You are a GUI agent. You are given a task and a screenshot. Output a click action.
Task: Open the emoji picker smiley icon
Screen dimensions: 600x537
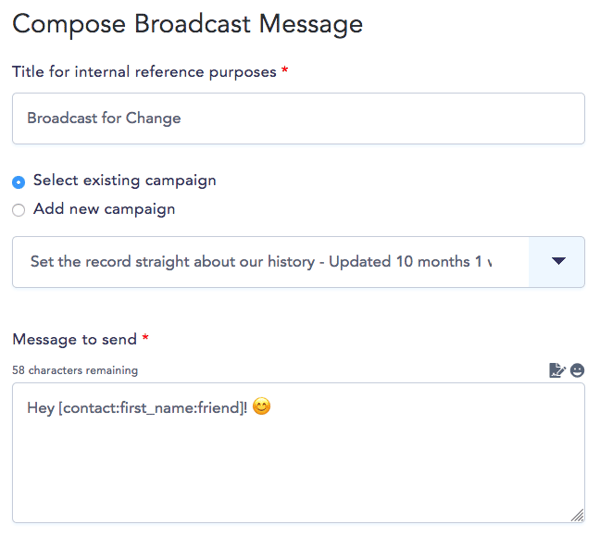pyautogui.click(x=577, y=370)
